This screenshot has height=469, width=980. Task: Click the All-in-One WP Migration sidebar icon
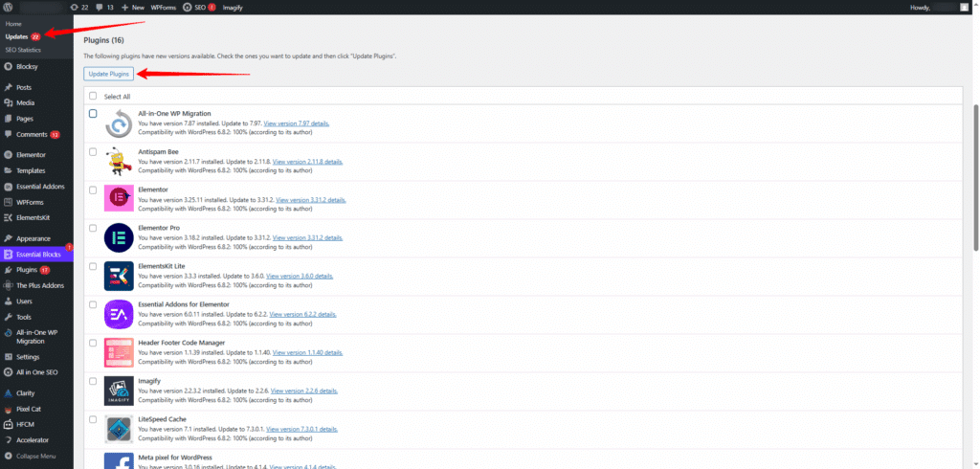click(x=8, y=333)
